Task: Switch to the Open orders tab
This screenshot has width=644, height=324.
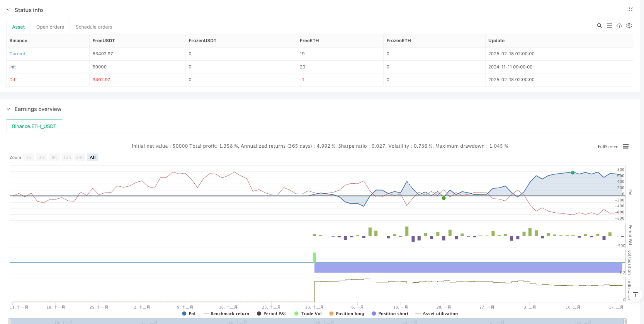Action: 50,27
